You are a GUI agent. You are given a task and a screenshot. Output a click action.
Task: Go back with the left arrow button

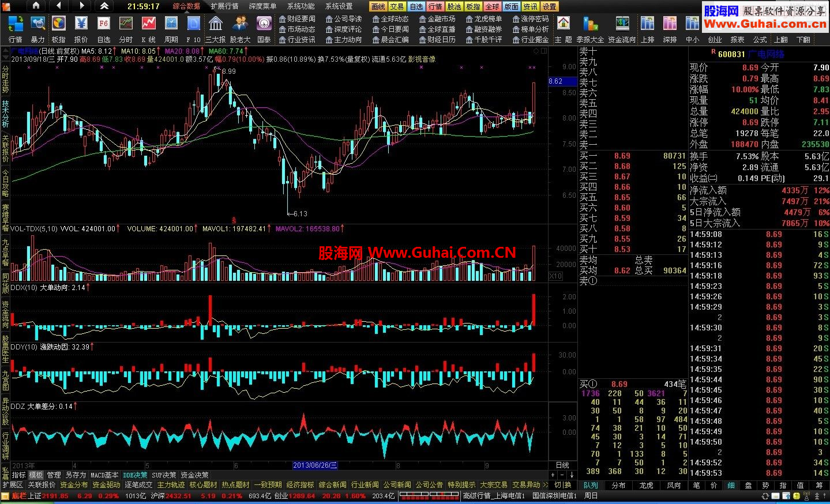tap(59, 6)
